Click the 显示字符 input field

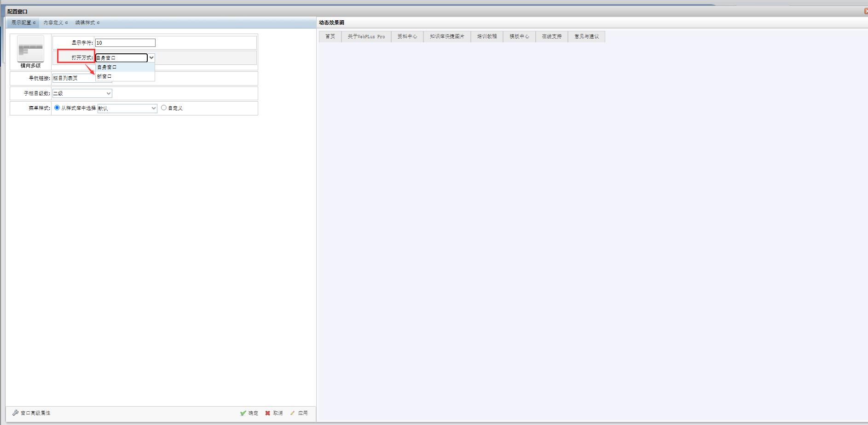coord(125,43)
